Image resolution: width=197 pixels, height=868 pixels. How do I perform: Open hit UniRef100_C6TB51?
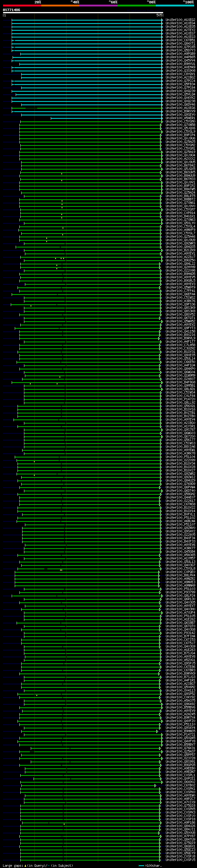pos(180,40)
